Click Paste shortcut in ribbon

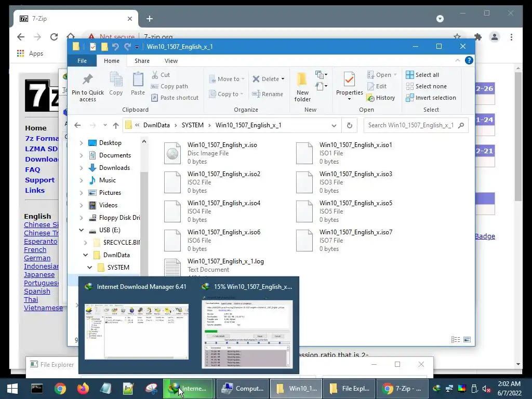pyautogui.click(x=175, y=98)
